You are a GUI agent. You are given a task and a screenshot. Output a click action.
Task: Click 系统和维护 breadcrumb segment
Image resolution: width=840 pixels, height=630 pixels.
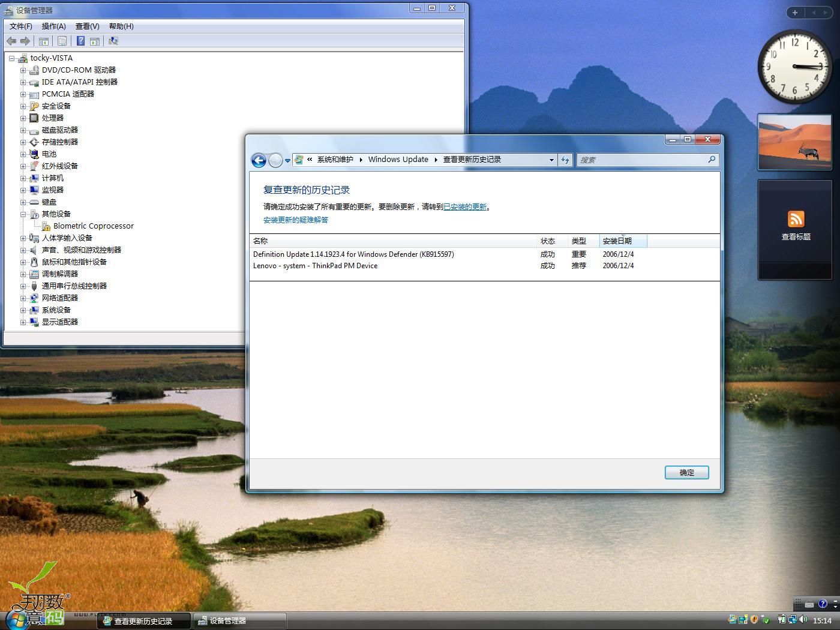click(x=335, y=159)
